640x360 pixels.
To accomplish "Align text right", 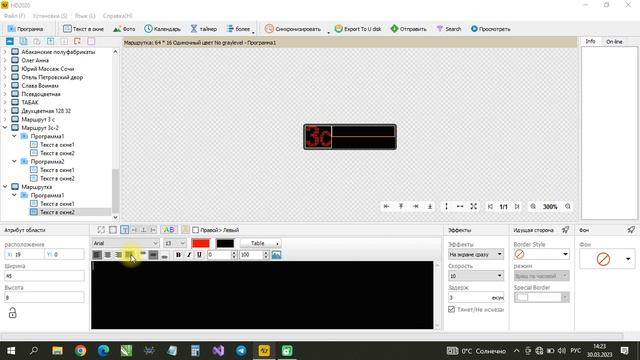I will (x=118, y=255).
